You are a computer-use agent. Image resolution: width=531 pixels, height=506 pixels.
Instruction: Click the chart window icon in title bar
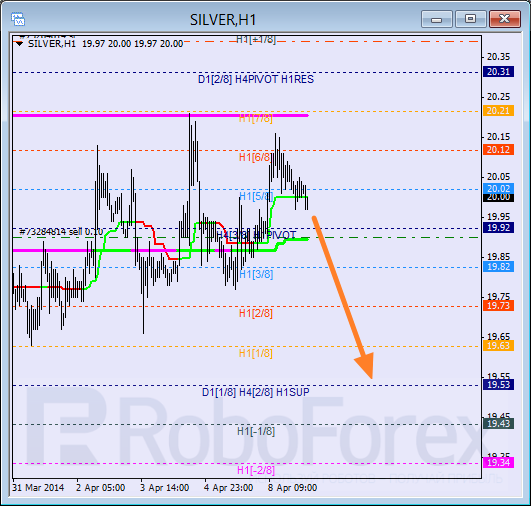tap(18, 19)
